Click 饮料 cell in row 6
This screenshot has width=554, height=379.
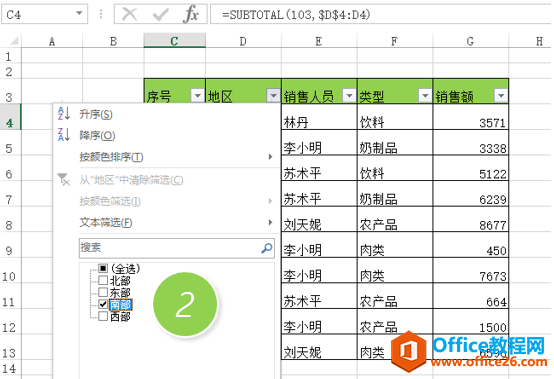click(395, 168)
